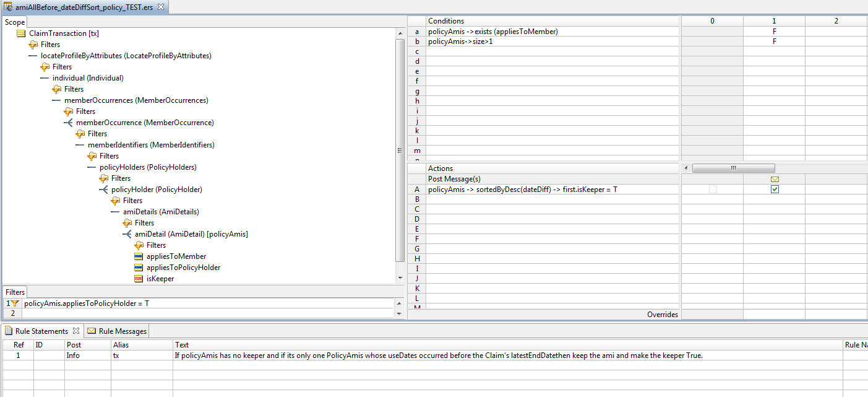Click the Overrides row label
868x397 pixels.
(x=663, y=315)
